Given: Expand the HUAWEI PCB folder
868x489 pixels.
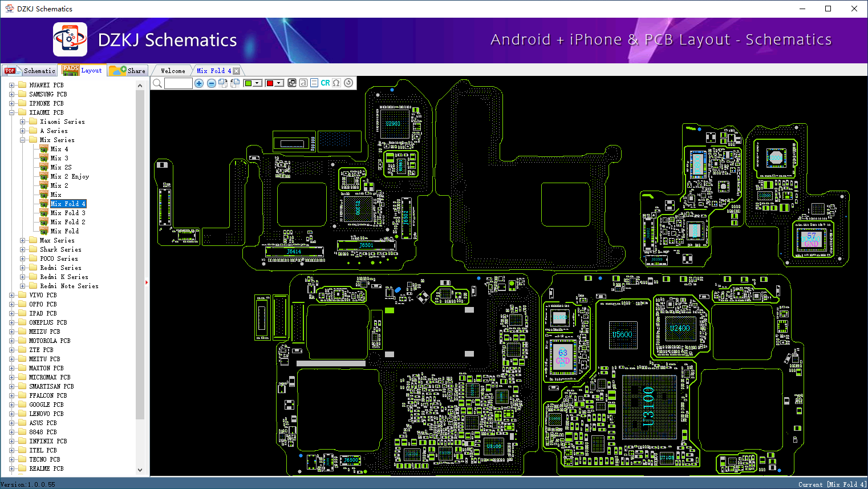Looking at the screenshot, I should (x=12, y=85).
